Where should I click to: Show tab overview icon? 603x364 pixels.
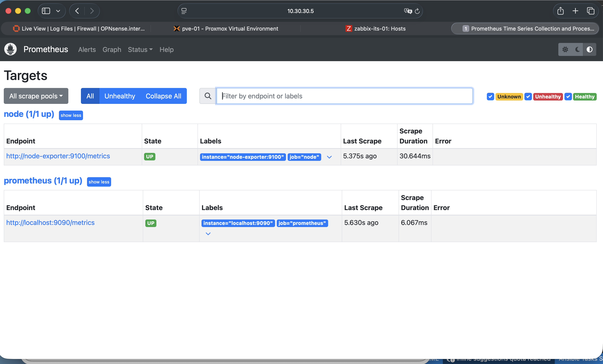[590, 11]
